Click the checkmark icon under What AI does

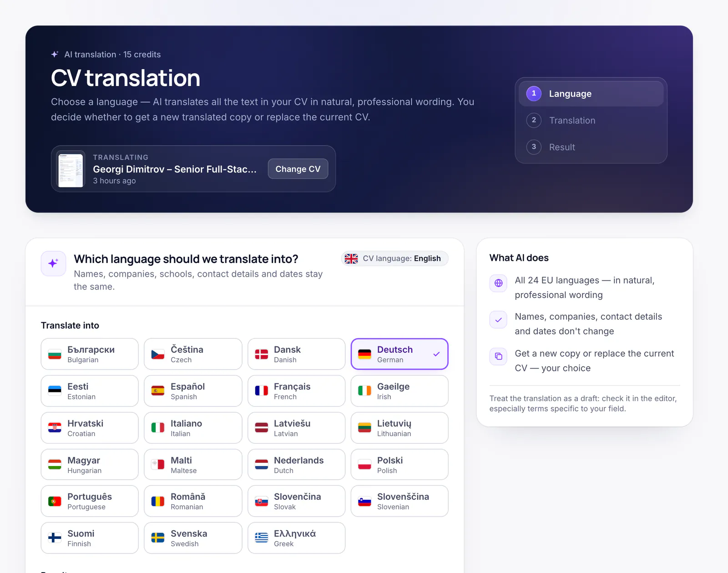[x=498, y=320]
